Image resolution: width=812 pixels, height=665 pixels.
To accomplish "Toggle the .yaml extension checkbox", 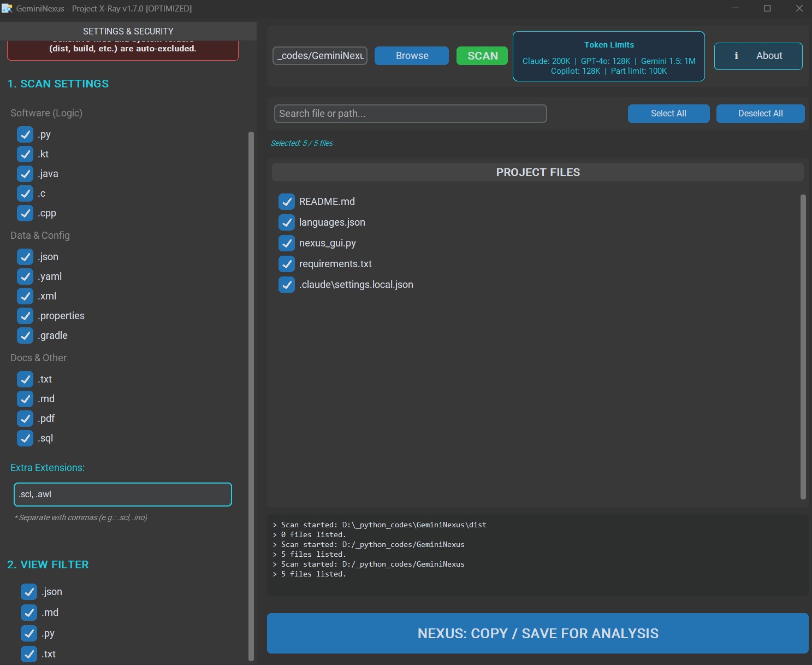I will (25, 276).
